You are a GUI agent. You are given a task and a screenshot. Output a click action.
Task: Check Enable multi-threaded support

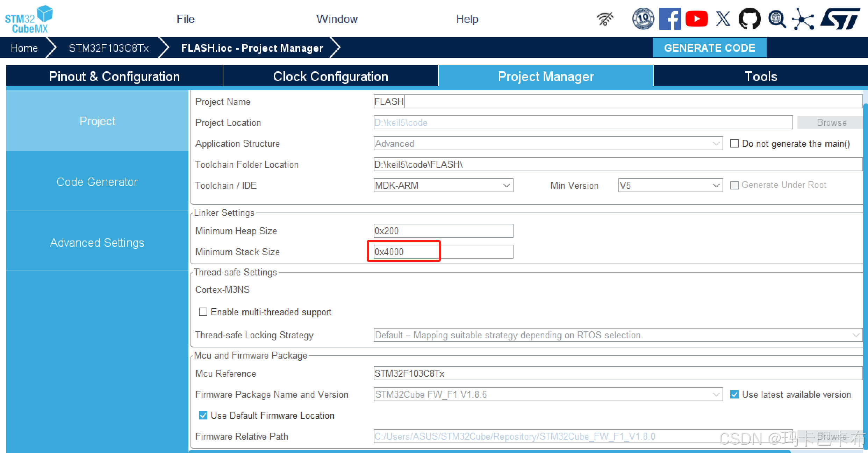(203, 312)
